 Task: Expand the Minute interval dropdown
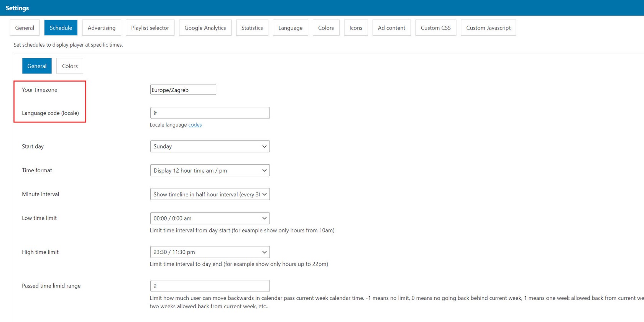click(x=210, y=194)
